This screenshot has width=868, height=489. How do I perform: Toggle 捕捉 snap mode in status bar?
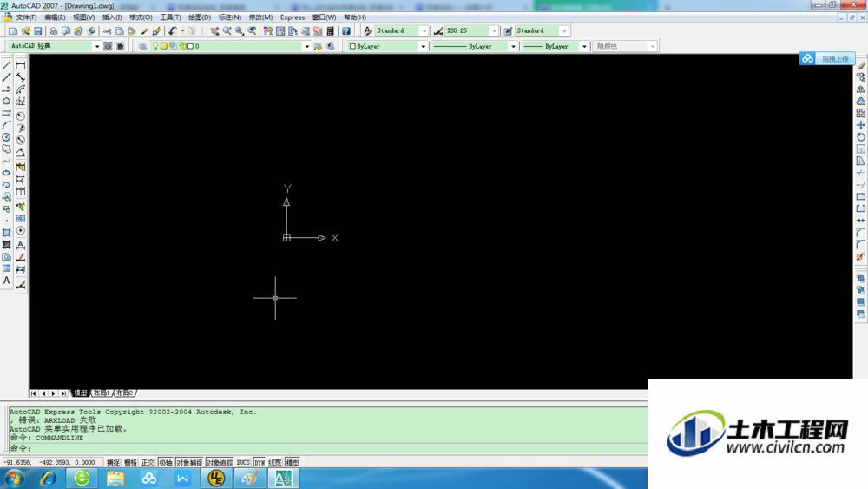click(x=113, y=462)
